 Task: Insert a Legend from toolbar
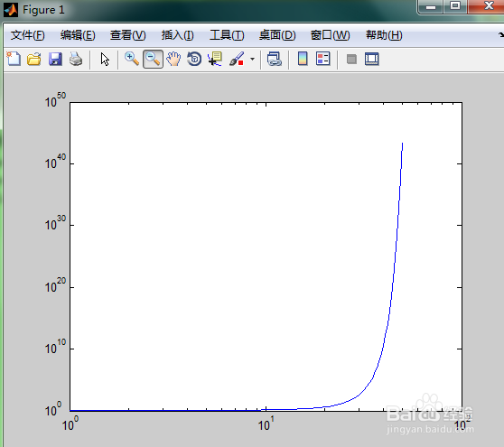pyautogui.click(x=323, y=59)
